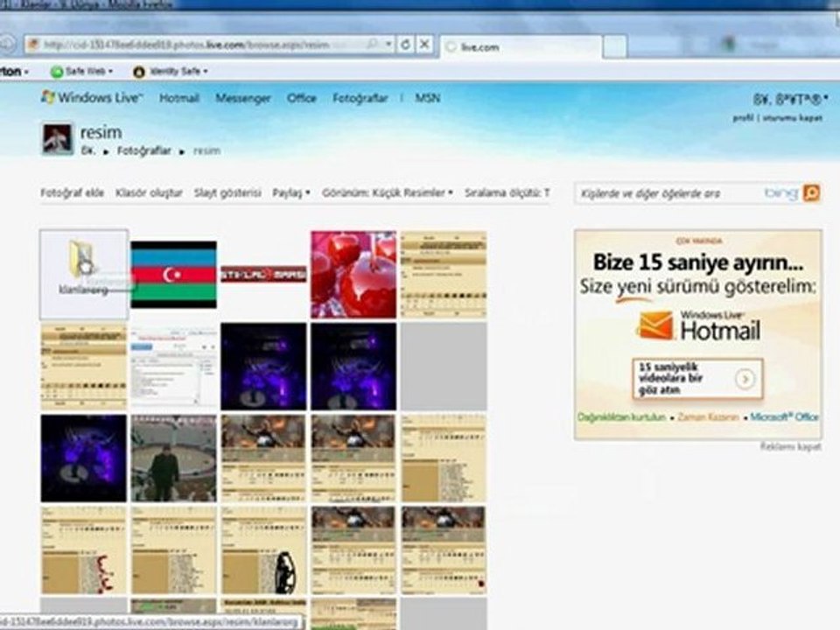The height and width of the screenshot is (630, 840).
Task: Click in the Bing search field
Action: (669, 192)
